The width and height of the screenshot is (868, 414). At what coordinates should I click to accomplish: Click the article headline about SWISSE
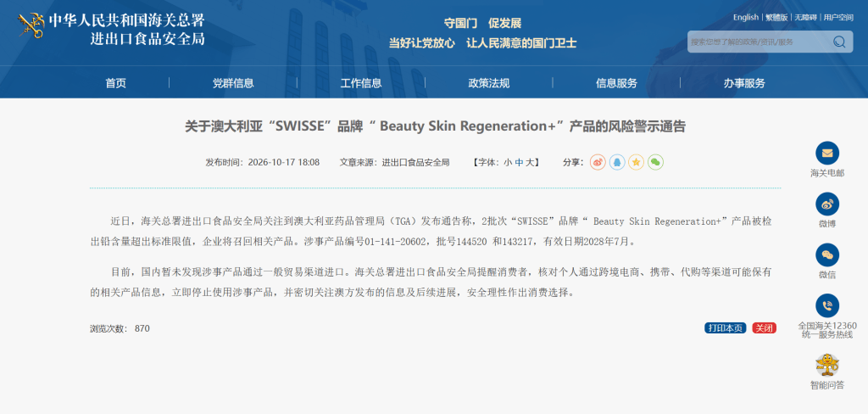(435, 126)
